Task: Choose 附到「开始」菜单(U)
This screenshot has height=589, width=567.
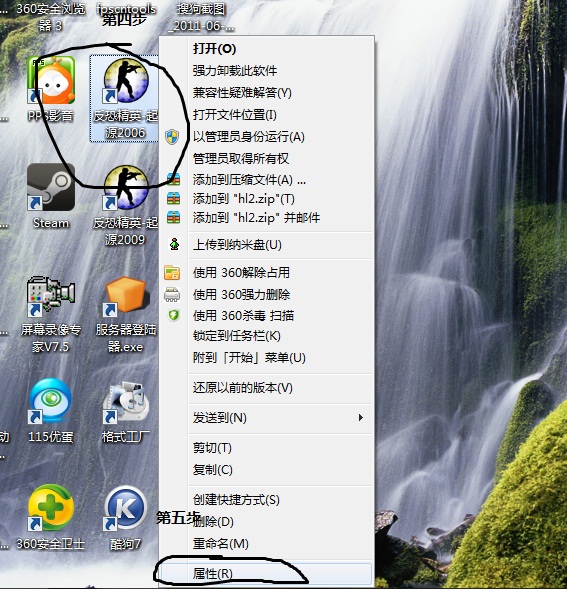Action: tap(249, 357)
